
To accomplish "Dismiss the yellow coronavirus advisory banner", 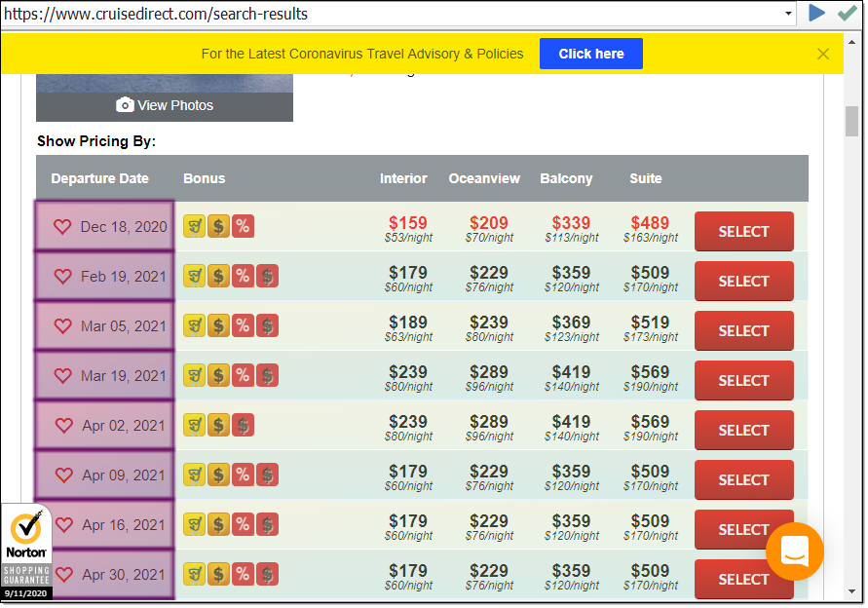I will [823, 54].
